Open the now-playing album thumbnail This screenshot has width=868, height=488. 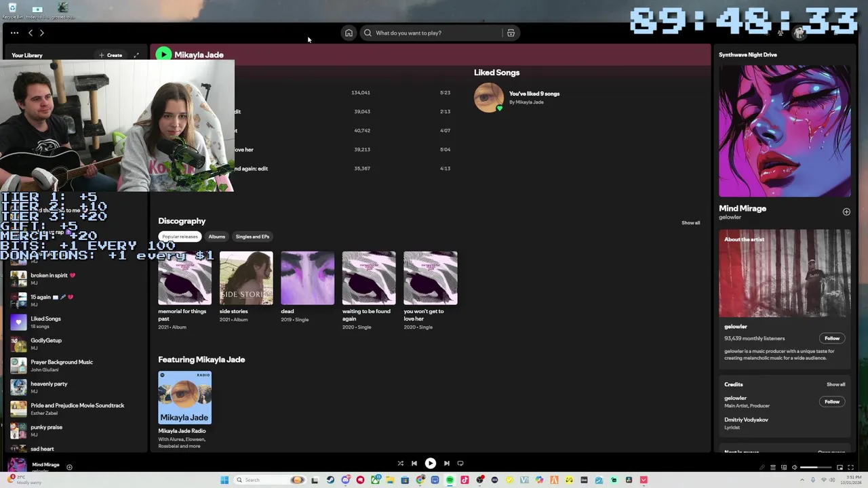(x=18, y=465)
